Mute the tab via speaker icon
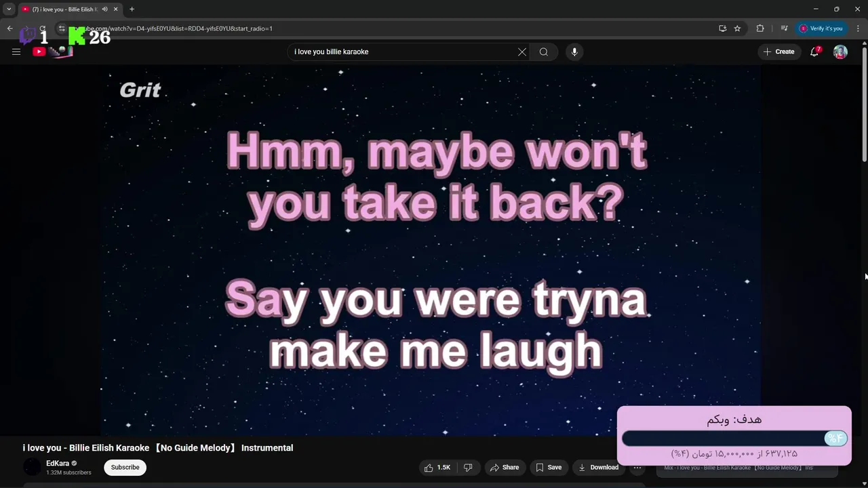The height and width of the screenshot is (488, 868). [x=104, y=9]
